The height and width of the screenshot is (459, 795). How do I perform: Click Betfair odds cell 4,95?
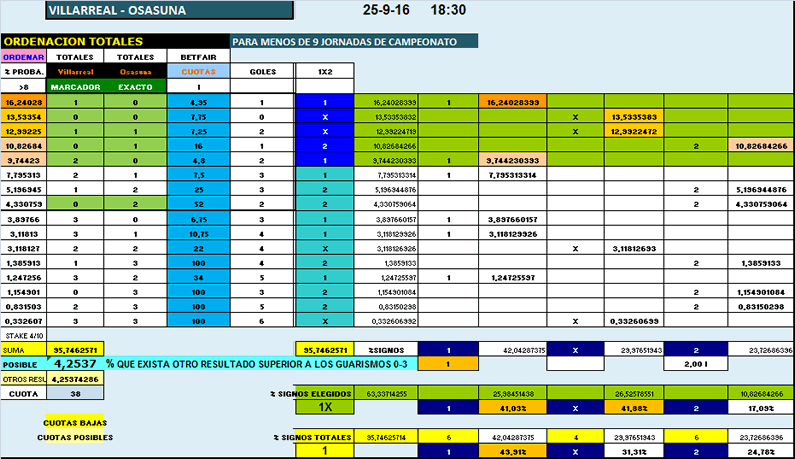coord(198,102)
